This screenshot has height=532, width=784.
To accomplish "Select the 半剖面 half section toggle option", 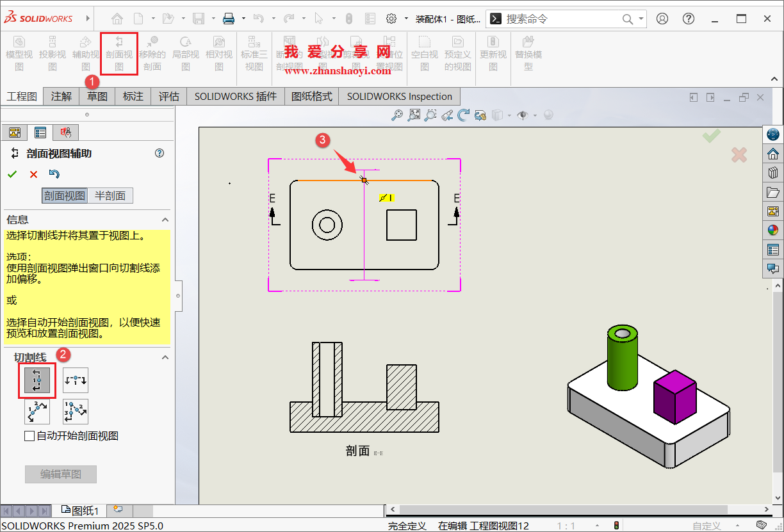I will 110,196.
